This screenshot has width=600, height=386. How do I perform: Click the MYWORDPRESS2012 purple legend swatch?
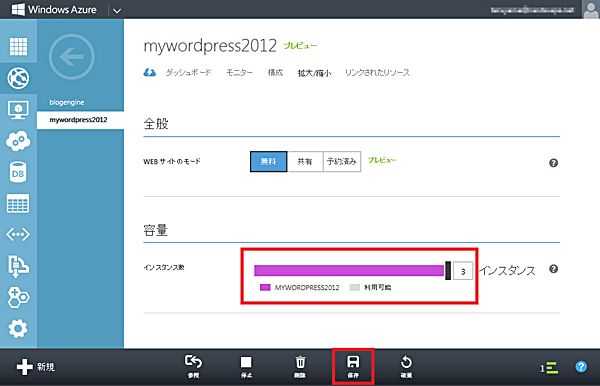(x=265, y=287)
